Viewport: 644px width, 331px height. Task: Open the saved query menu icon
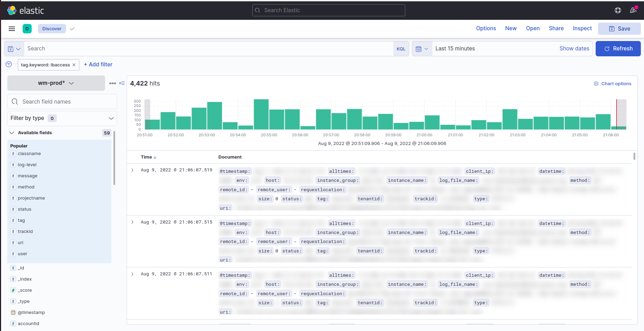(x=14, y=49)
